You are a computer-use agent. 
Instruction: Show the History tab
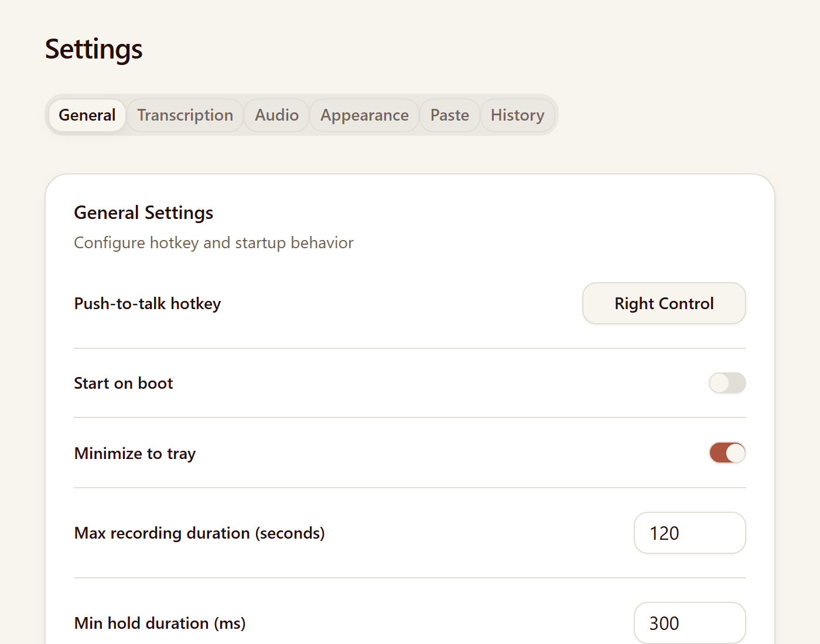click(517, 115)
